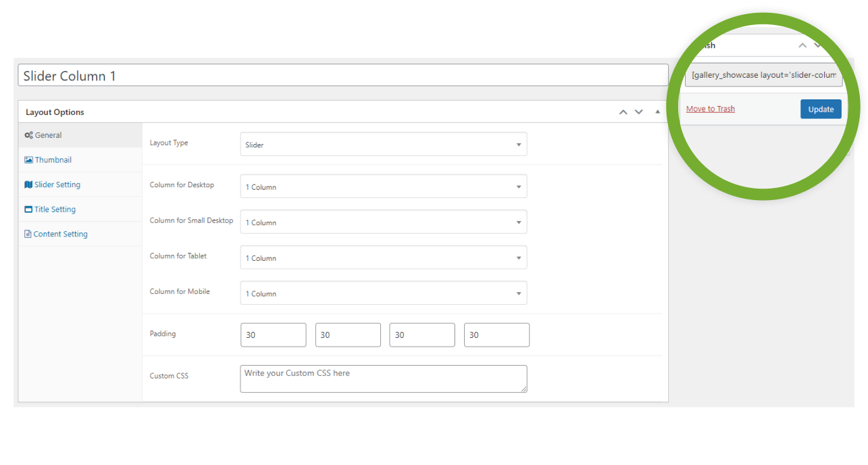This screenshot has width=868, height=465.
Task: Click the Title Setting icon
Action: tap(28, 209)
